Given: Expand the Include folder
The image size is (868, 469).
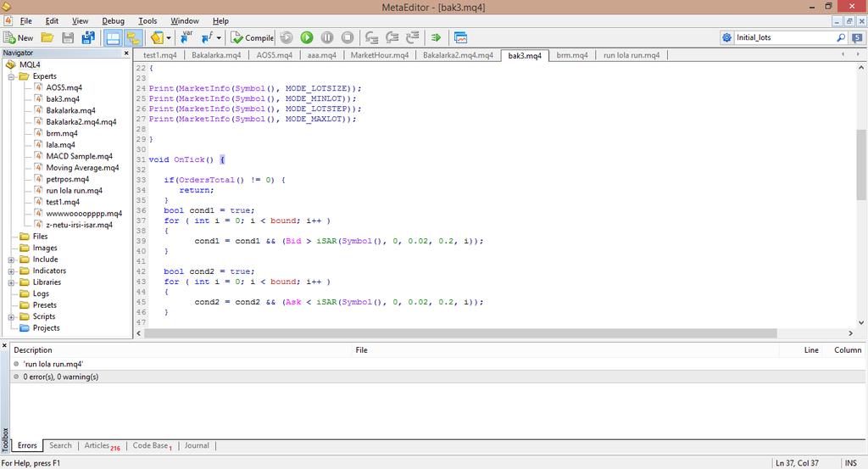Looking at the screenshot, I should [11, 260].
